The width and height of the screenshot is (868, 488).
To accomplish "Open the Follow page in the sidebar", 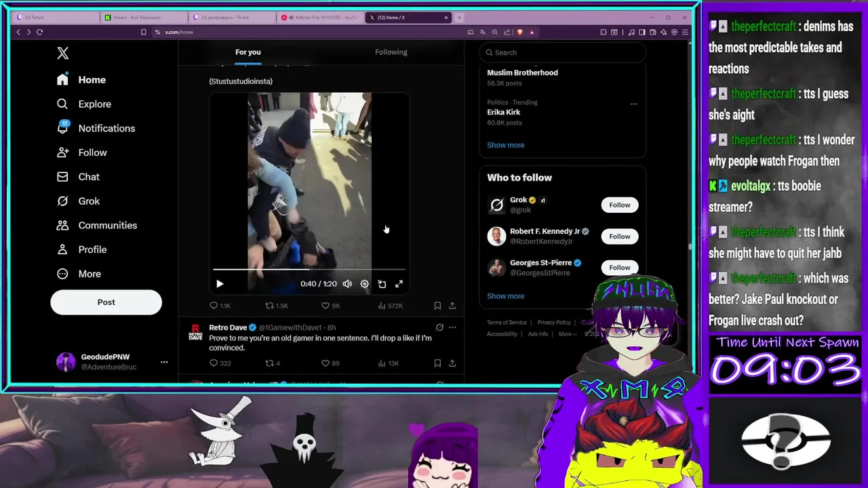I will click(x=82, y=152).
